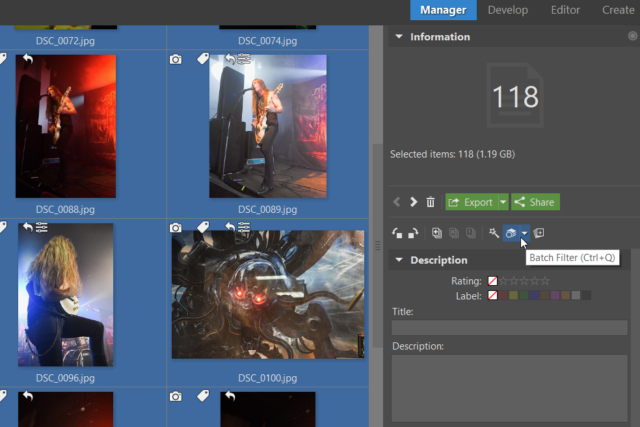Viewport: 640px width, 427px height.
Task: Click the tag icon on DSC_0100.jpg
Action: click(203, 227)
